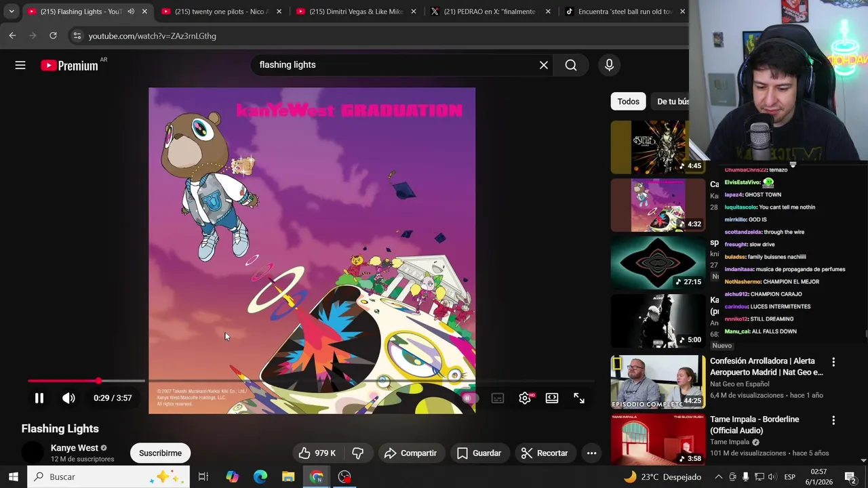Switch to the twenty one pilots tab
This screenshot has width=868, height=488.
(x=222, y=12)
